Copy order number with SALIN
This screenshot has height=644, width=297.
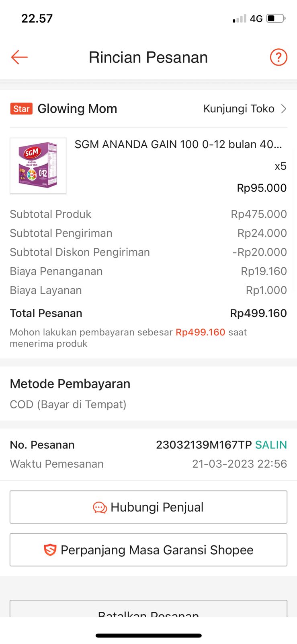click(x=271, y=445)
